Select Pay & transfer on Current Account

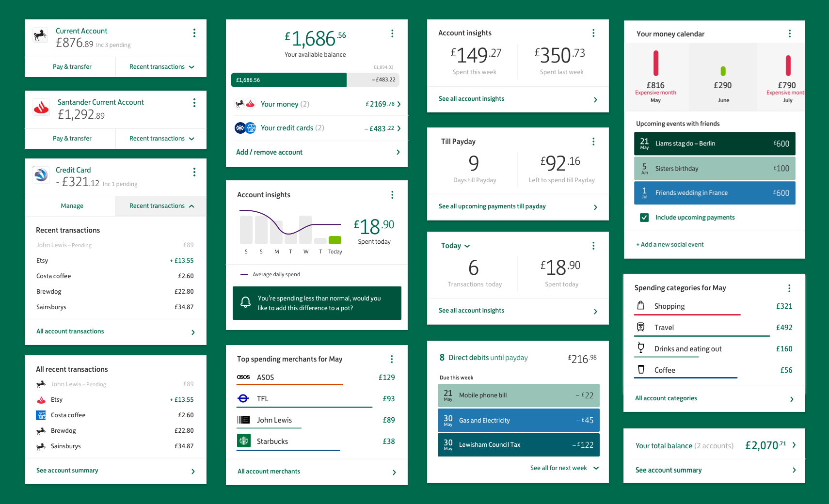(72, 67)
